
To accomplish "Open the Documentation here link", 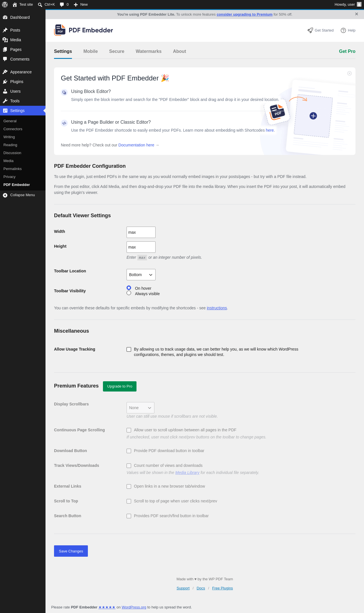I will 136,145.
